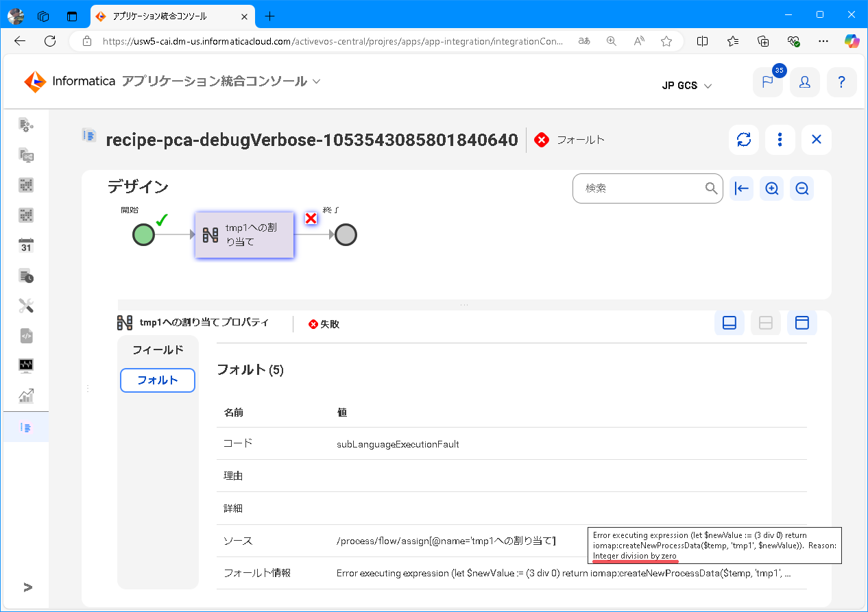Close the recipe-pca-debugVerbose process view
The height and width of the screenshot is (612, 868).
(x=817, y=140)
